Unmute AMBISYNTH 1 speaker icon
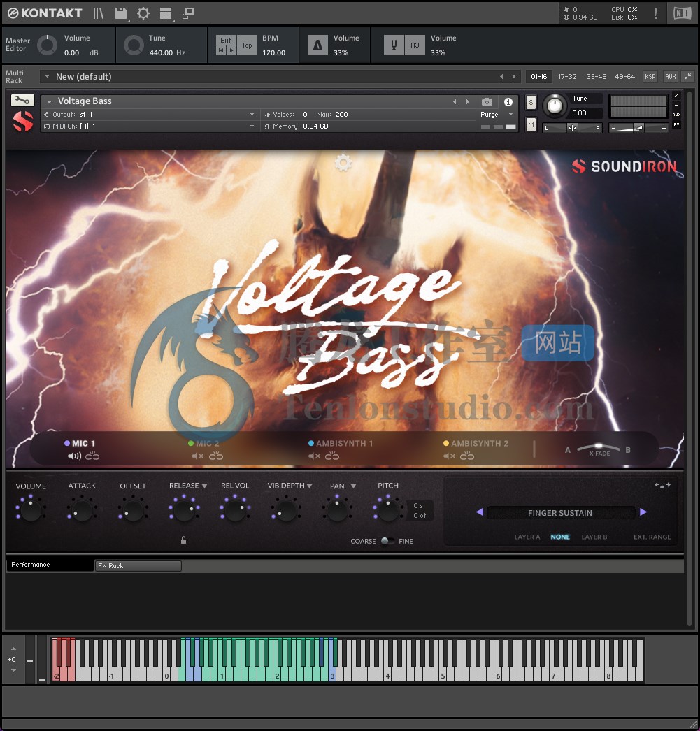The width and height of the screenshot is (700, 731). click(x=314, y=456)
